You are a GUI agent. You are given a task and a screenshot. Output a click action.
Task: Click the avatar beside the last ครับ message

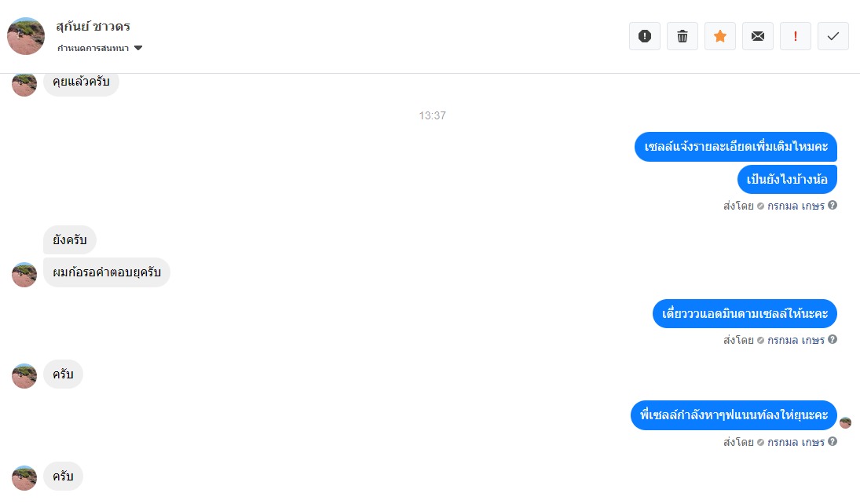pos(24,477)
